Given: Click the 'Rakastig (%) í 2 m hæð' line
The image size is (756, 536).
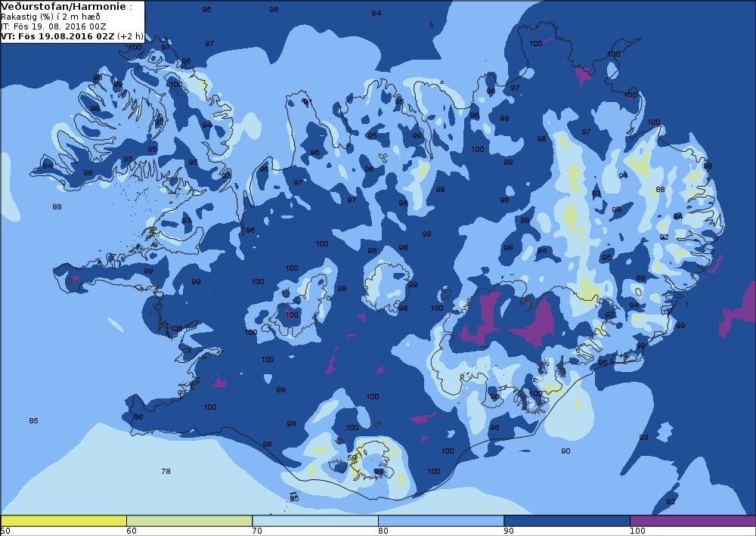Looking at the screenshot, I should (x=51, y=17).
